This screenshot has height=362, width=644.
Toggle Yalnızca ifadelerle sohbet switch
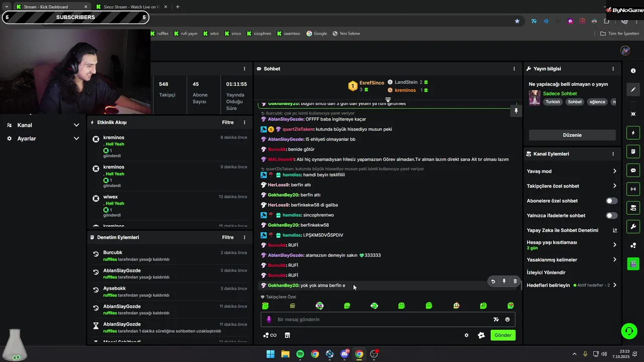[611, 215]
